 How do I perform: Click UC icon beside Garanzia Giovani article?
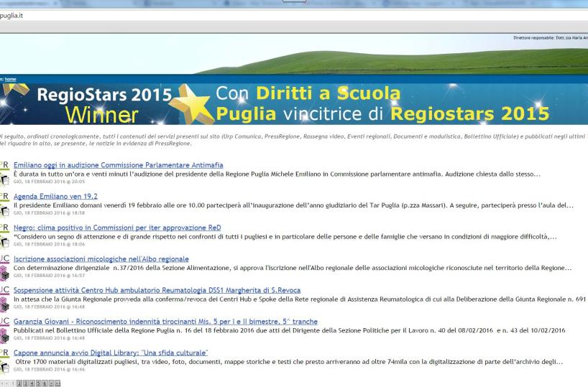click(4, 330)
